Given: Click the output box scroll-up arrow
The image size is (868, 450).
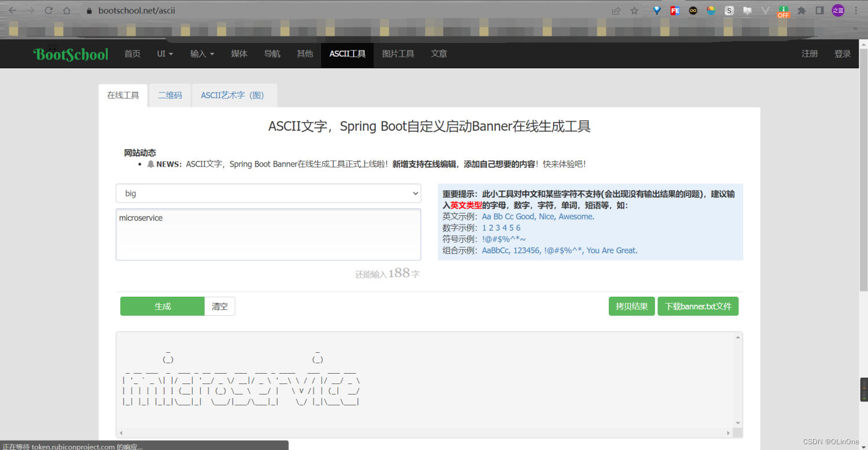Looking at the screenshot, I should click(738, 337).
